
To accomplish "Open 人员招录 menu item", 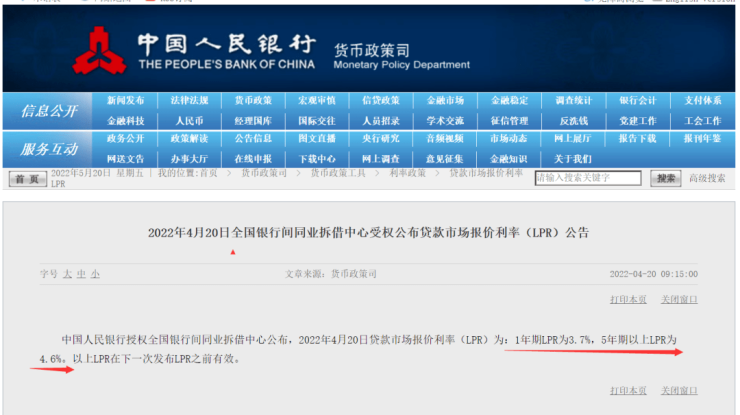I will (x=381, y=121).
